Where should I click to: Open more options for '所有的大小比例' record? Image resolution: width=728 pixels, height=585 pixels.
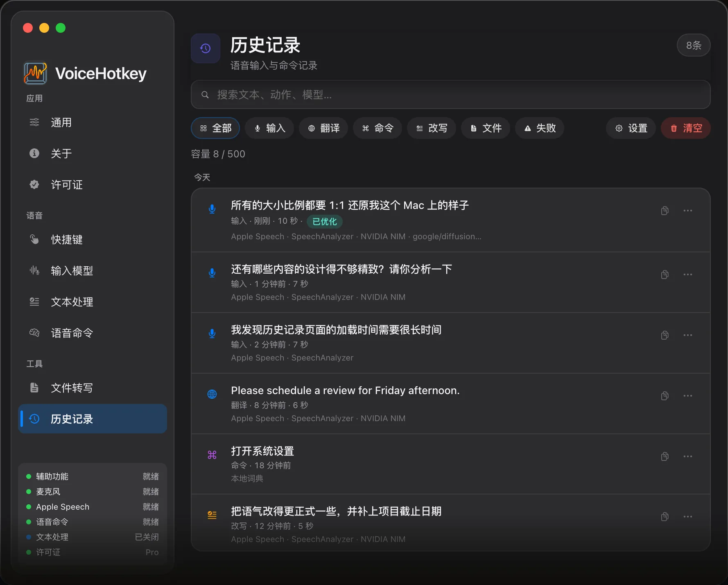coord(688,211)
